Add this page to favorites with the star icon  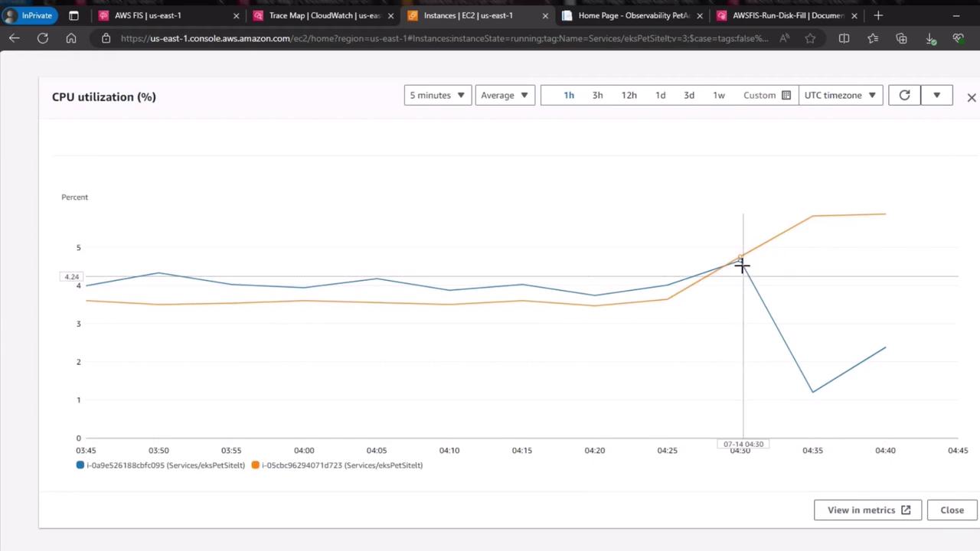pos(811,38)
